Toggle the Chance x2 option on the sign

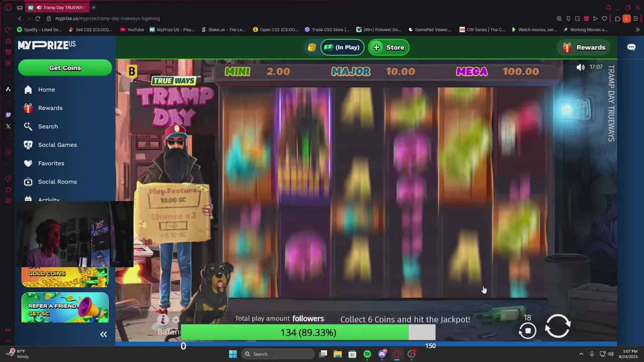[173, 226]
